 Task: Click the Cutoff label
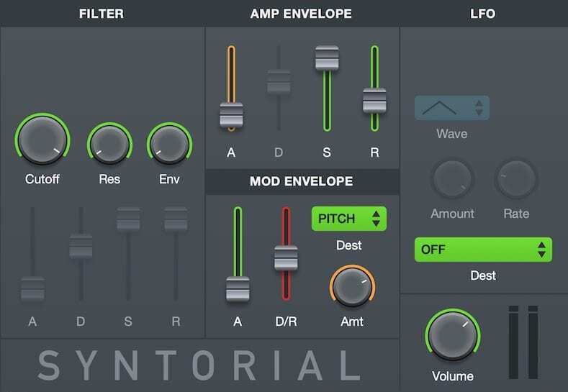[42, 179]
